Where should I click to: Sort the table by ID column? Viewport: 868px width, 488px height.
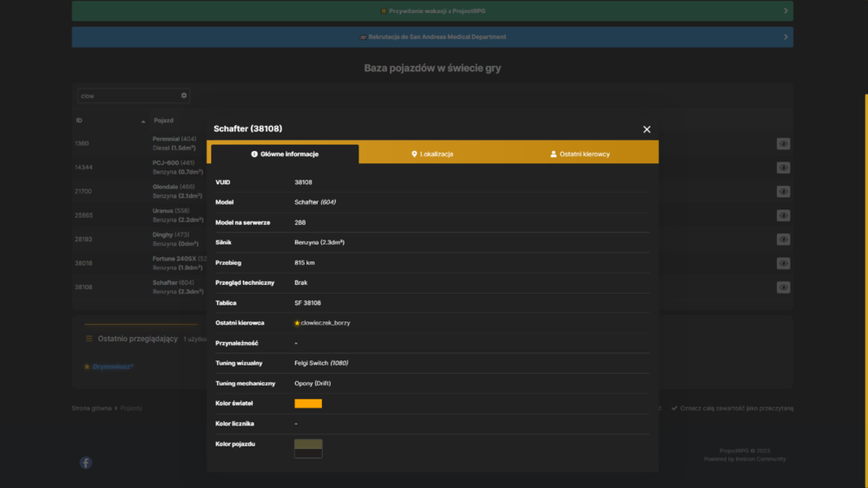110,120
